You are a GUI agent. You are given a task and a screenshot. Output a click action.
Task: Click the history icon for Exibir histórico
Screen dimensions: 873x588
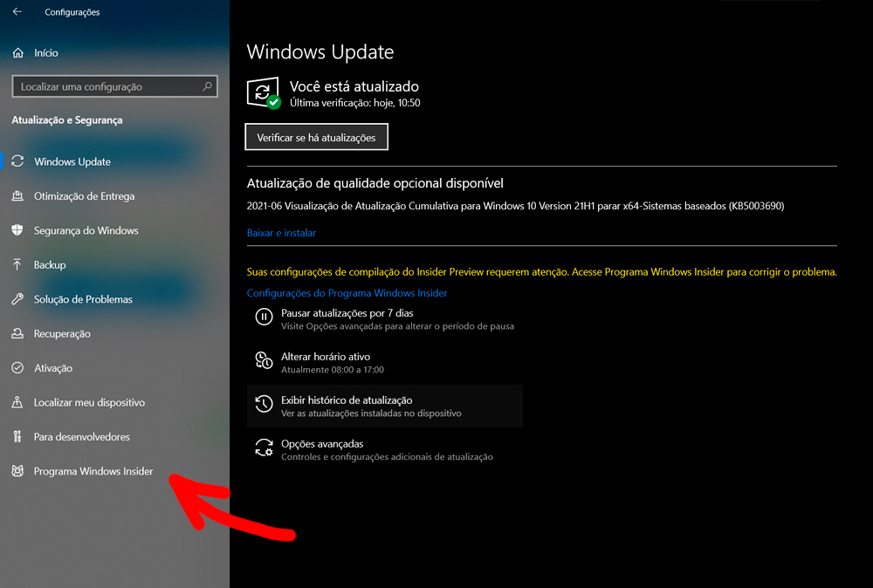click(264, 404)
